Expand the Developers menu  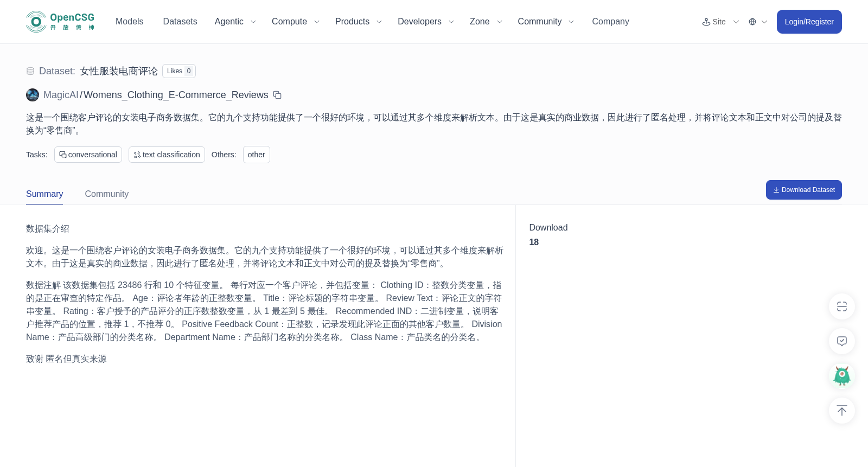(426, 22)
